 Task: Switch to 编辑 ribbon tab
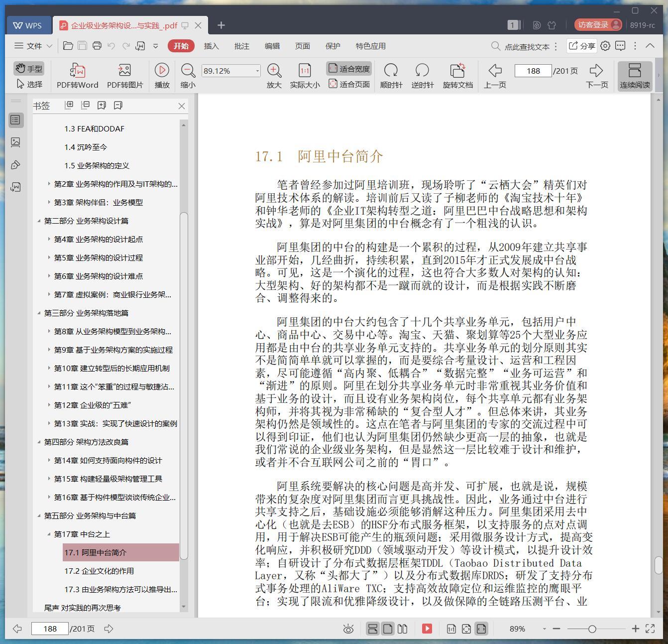click(x=272, y=46)
